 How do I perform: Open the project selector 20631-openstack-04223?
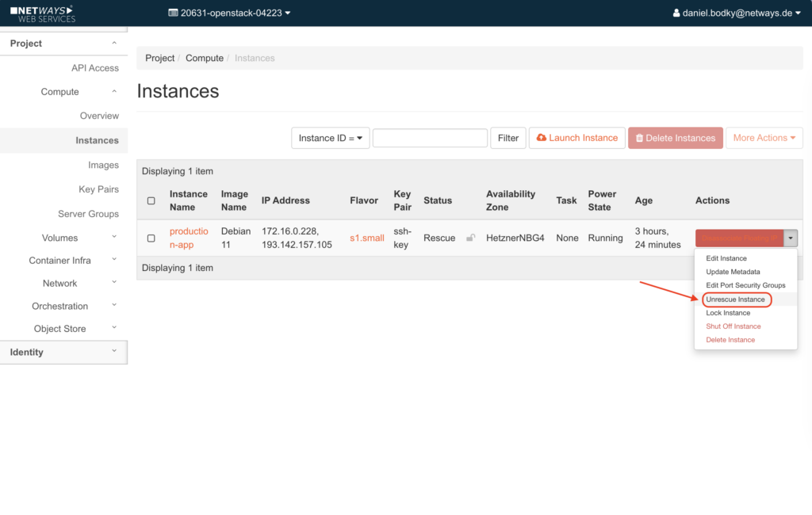tap(229, 13)
